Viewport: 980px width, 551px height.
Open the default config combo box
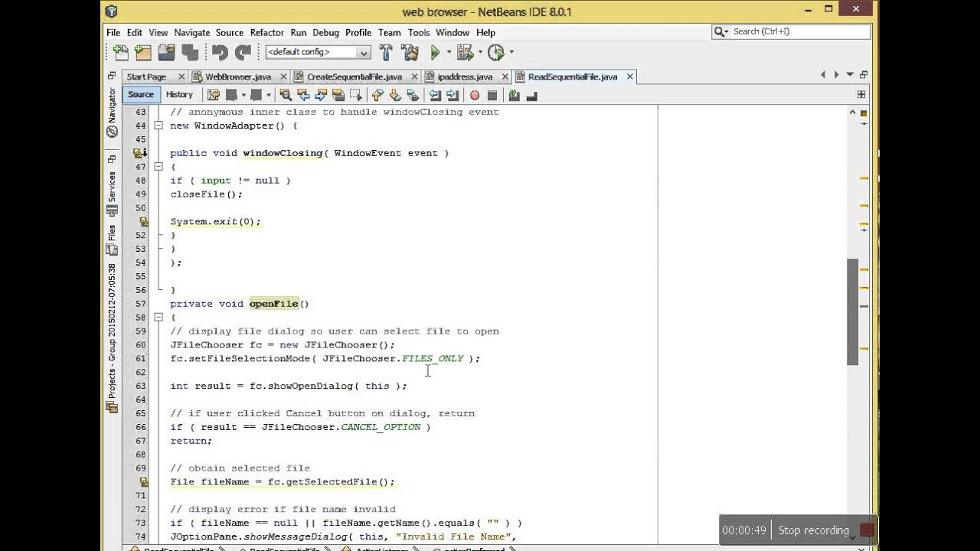pos(318,52)
